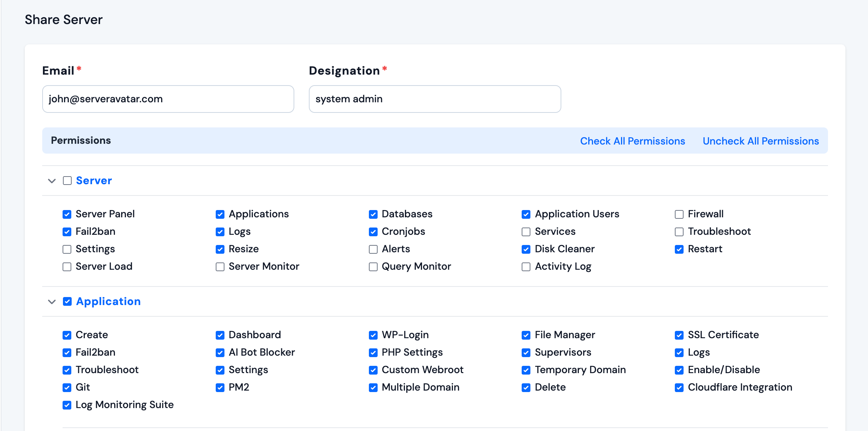Click the Application section heading label
Viewport: 868px width, 431px height.
tap(108, 301)
